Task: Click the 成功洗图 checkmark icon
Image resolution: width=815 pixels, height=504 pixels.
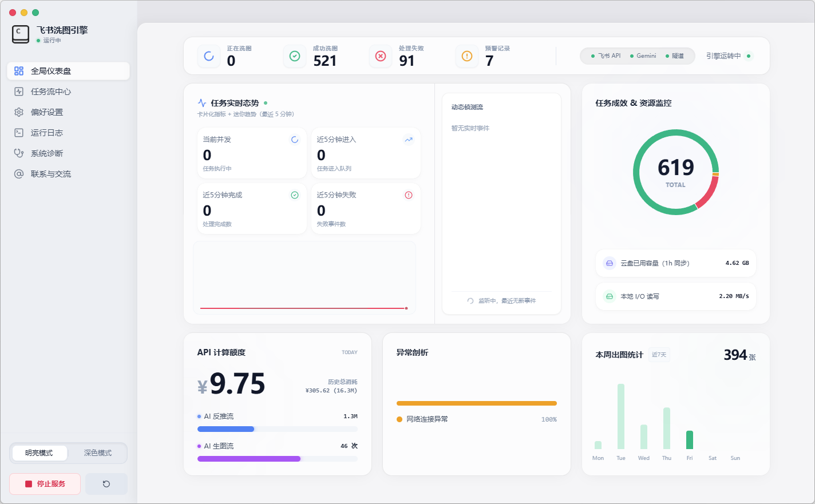Action: pyautogui.click(x=295, y=56)
